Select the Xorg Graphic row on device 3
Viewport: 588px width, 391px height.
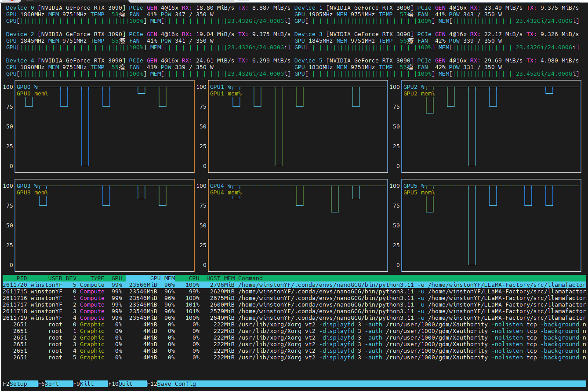coord(294,344)
